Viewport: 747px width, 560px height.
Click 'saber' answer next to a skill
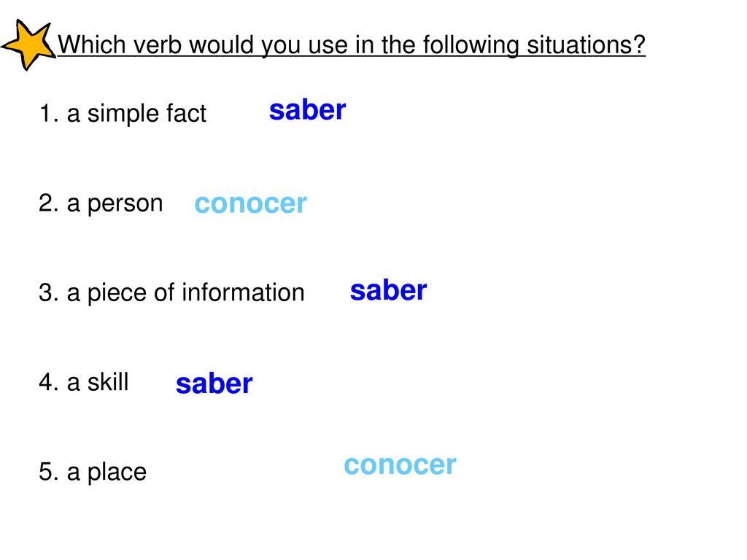point(214,384)
